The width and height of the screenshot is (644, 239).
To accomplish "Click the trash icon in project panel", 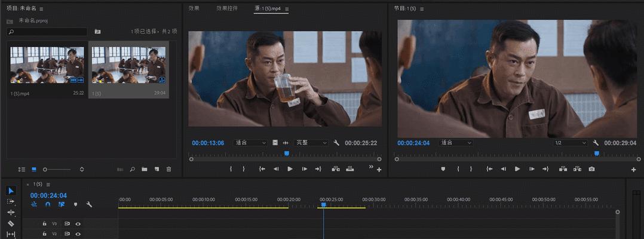I will [x=168, y=169].
